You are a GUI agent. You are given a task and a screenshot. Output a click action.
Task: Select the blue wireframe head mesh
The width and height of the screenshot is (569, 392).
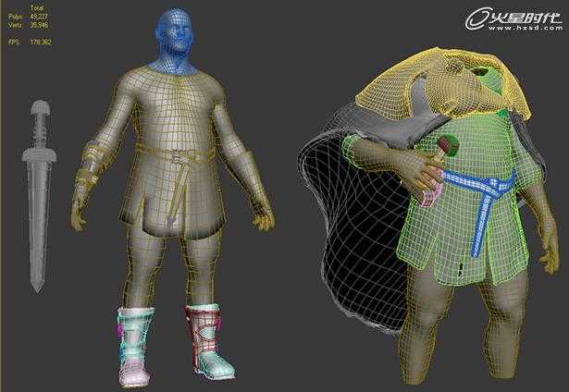coord(175,40)
